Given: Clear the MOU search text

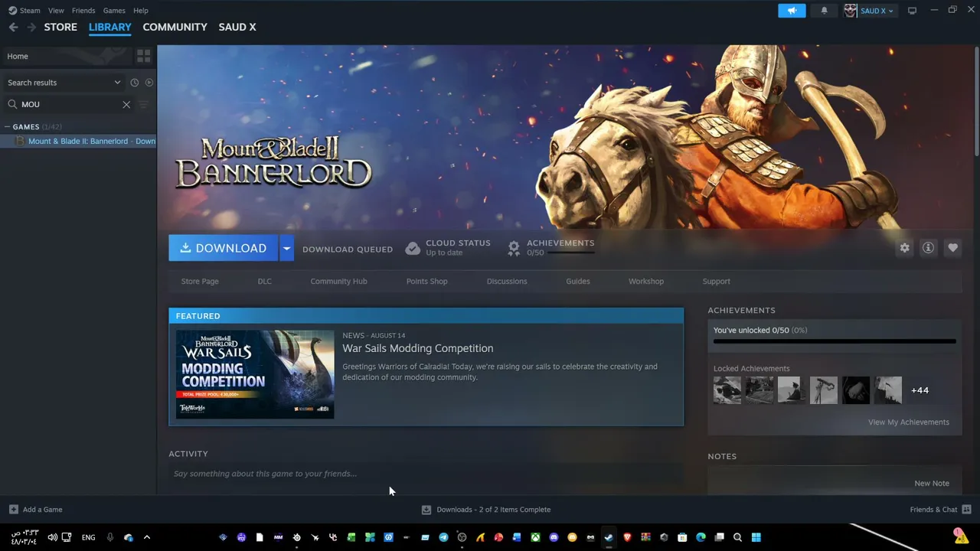Looking at the screenshot, I should tap(126, 104).
